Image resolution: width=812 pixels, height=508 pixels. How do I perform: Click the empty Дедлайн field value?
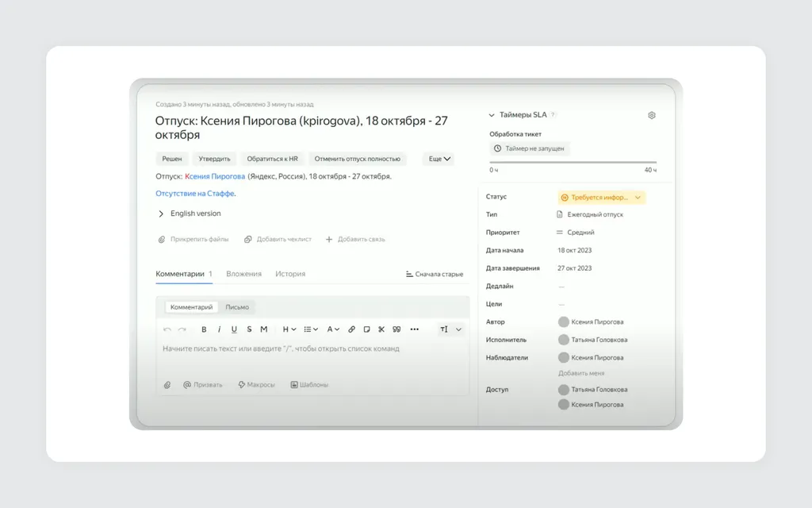[x=561, y=286]
